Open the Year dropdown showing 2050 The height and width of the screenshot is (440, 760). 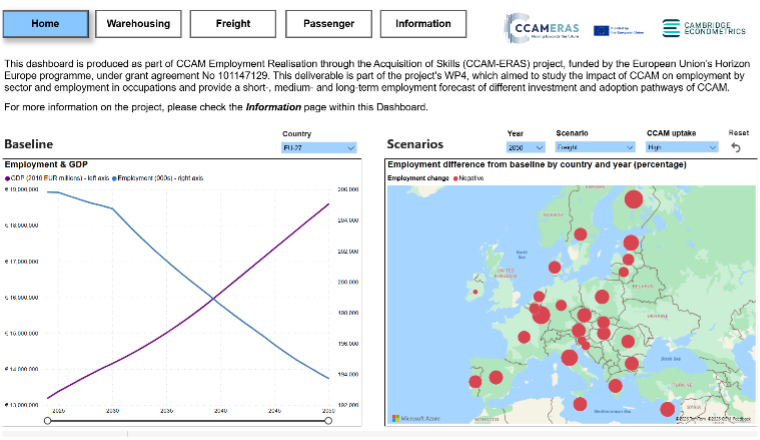(526, 147)
